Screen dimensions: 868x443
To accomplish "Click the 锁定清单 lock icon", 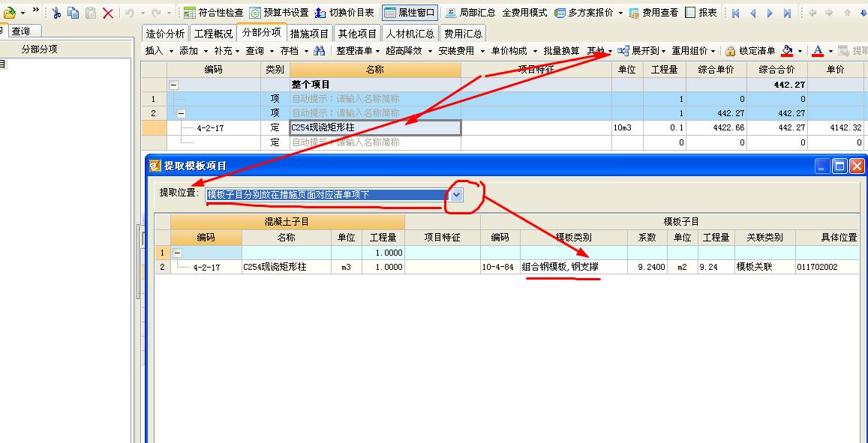I will 731,51.
